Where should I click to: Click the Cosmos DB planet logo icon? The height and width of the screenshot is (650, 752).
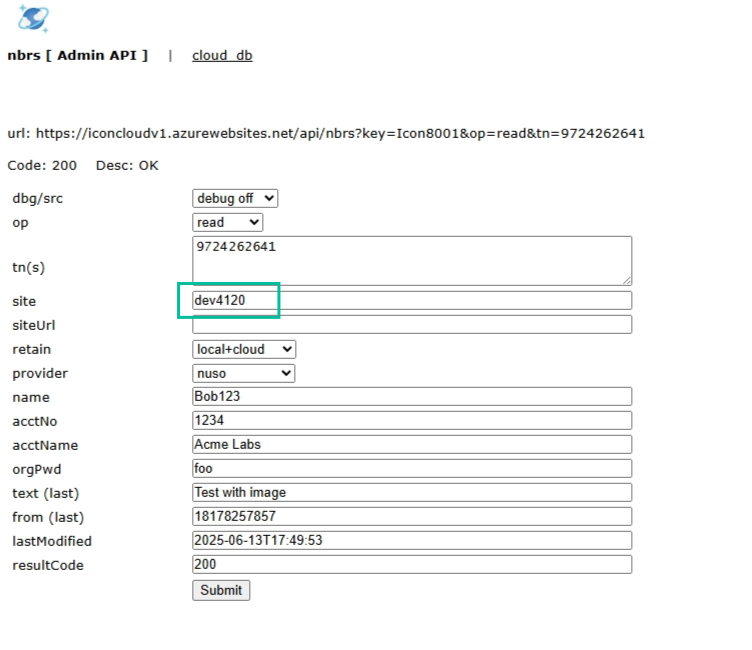pyautogui.click(x=33, y=18)
